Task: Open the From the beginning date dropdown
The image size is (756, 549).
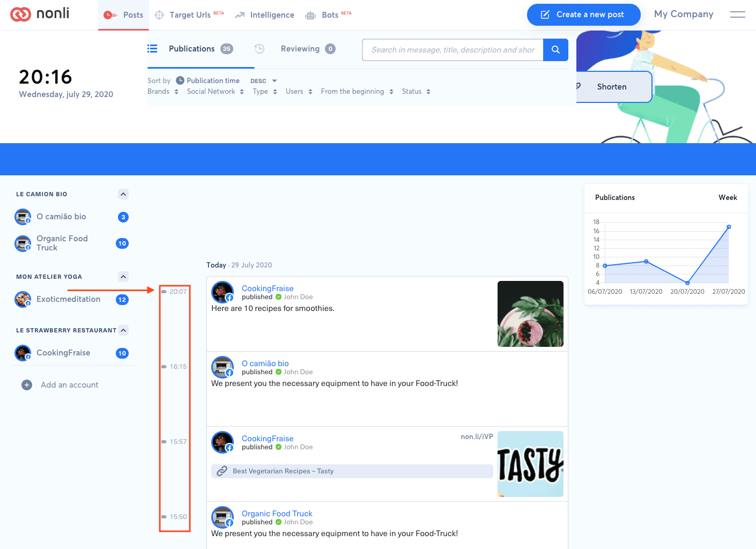Action: [x=357, y=92]
